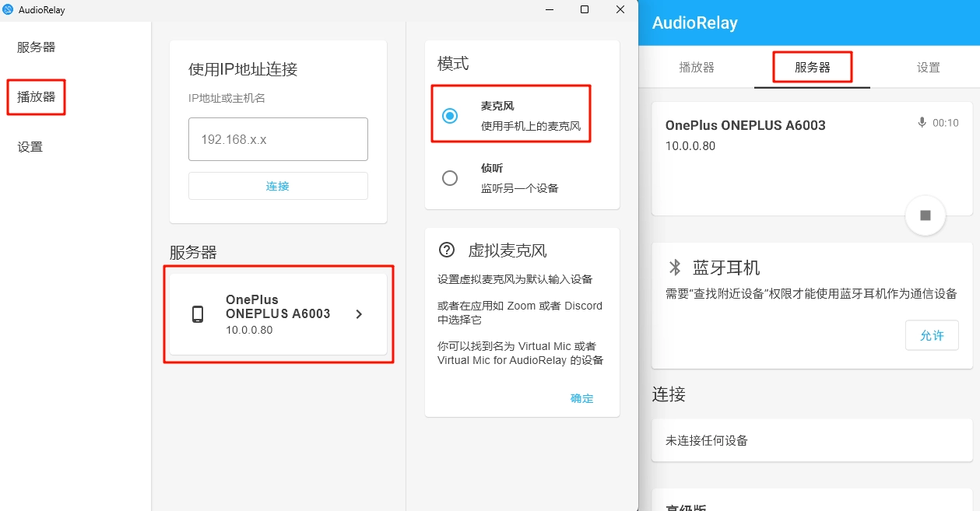Select the 侦听 mode radio button
Image resolution: width=980 pixels, height=511 pixels.
pyautogui.click(x=450, y=178)
